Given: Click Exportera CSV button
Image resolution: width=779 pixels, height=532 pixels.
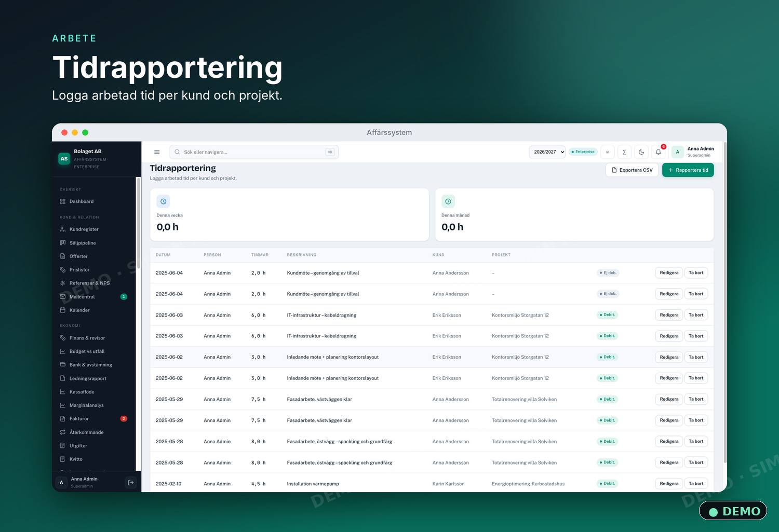Looking at the screenshot, I should tap(632, 170).
